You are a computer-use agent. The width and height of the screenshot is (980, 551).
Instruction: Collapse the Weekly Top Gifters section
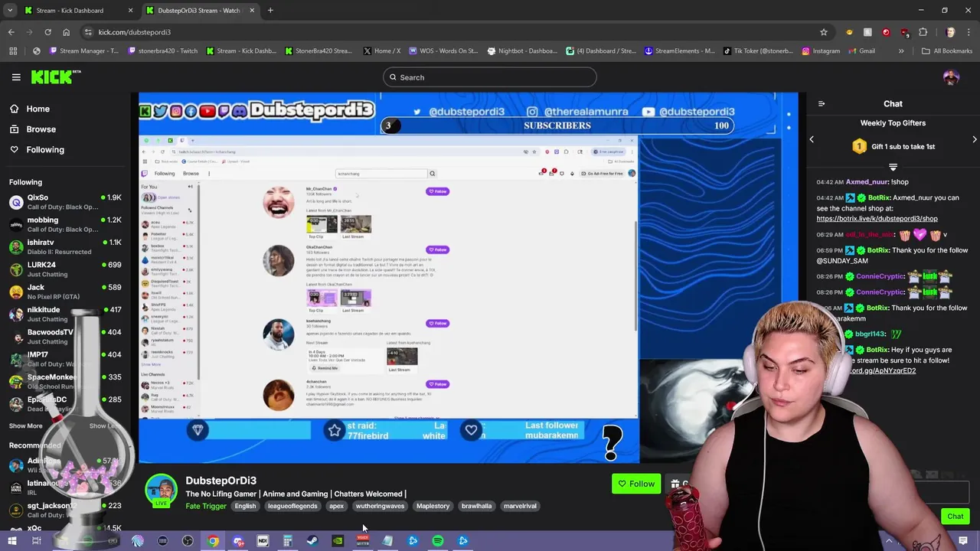(893, 167)
